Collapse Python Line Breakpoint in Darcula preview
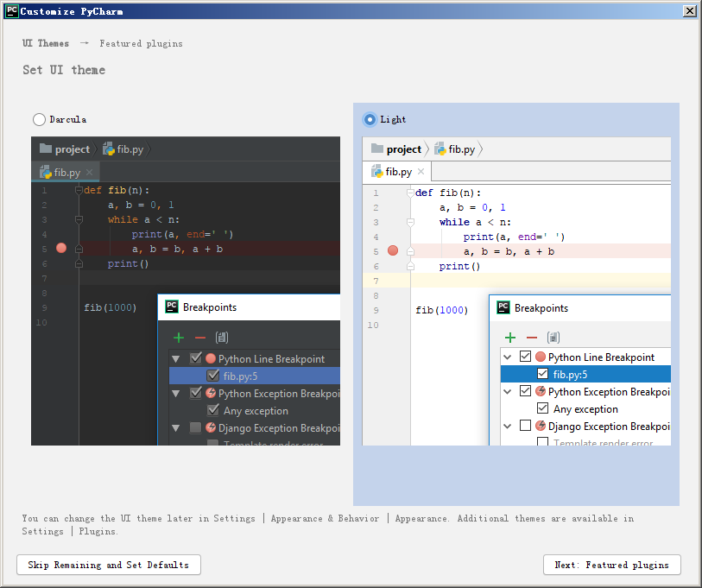The image size is (702, 588). tap(176, 358)
